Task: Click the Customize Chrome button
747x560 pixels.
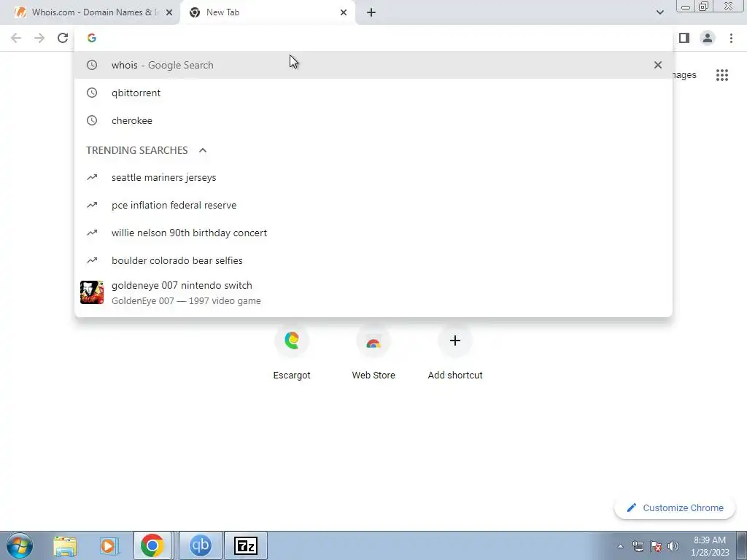Action: click(675, 508)
